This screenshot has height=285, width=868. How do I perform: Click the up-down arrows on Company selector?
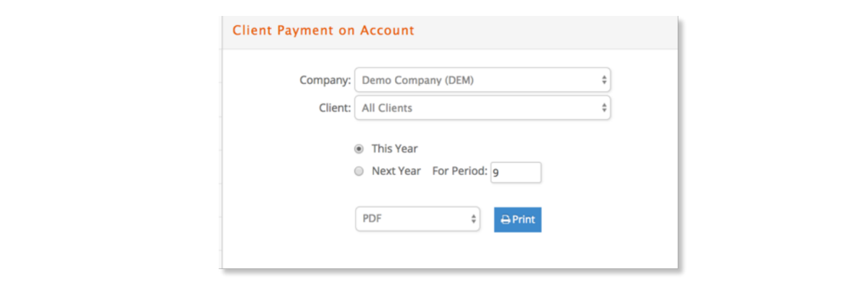click(604, 80)
